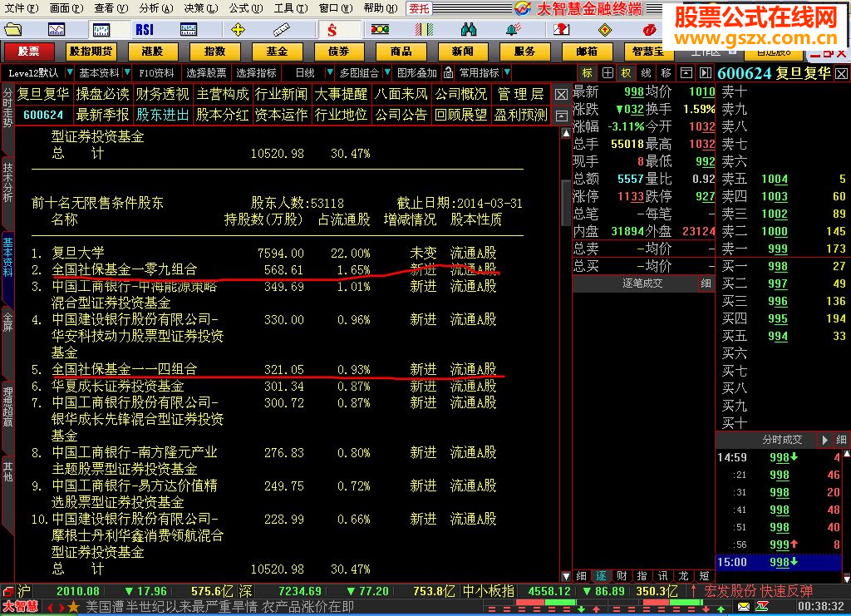Open the 多图组合 dropdown arrow
Viewport: 851px width, 616px height.
coord(387,72)
